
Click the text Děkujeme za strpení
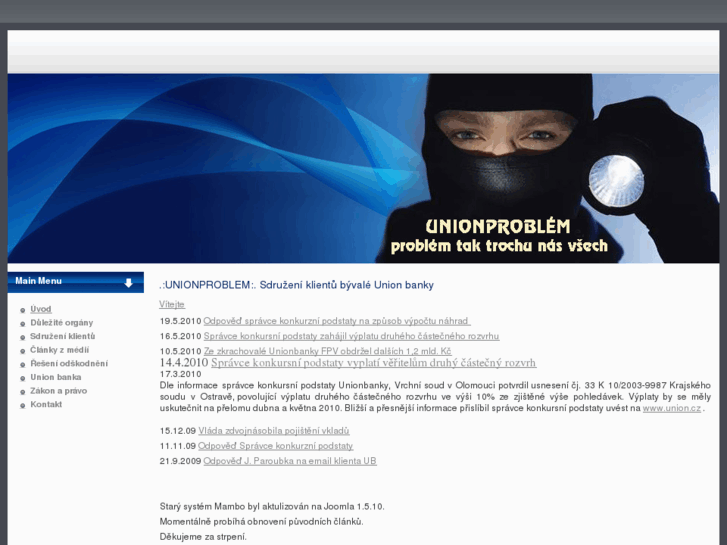(x=203, y=537)
